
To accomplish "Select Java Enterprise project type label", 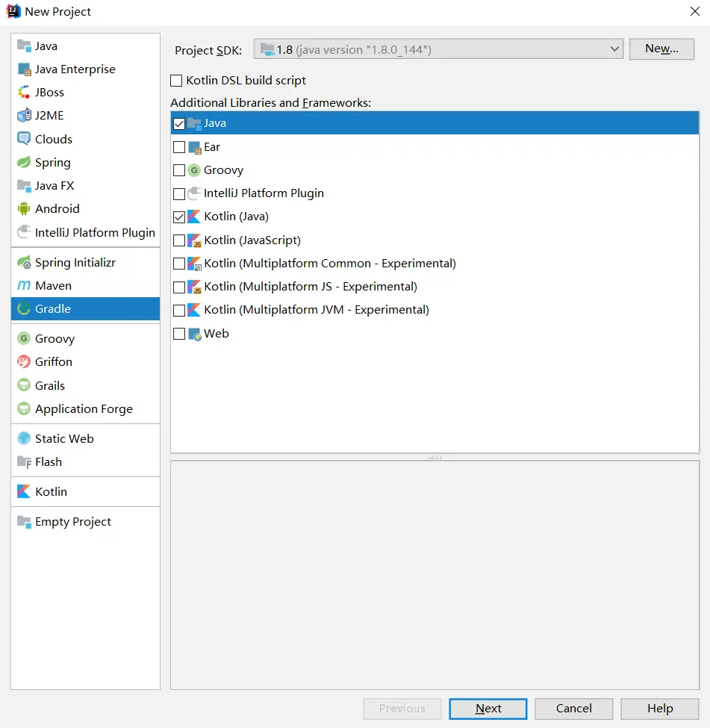I will (x=75, y=69).
